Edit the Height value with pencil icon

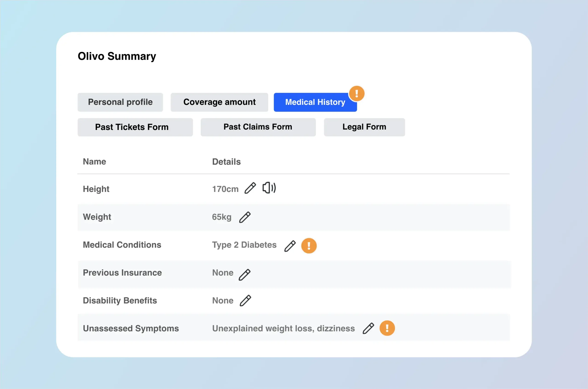coord(250,188)
